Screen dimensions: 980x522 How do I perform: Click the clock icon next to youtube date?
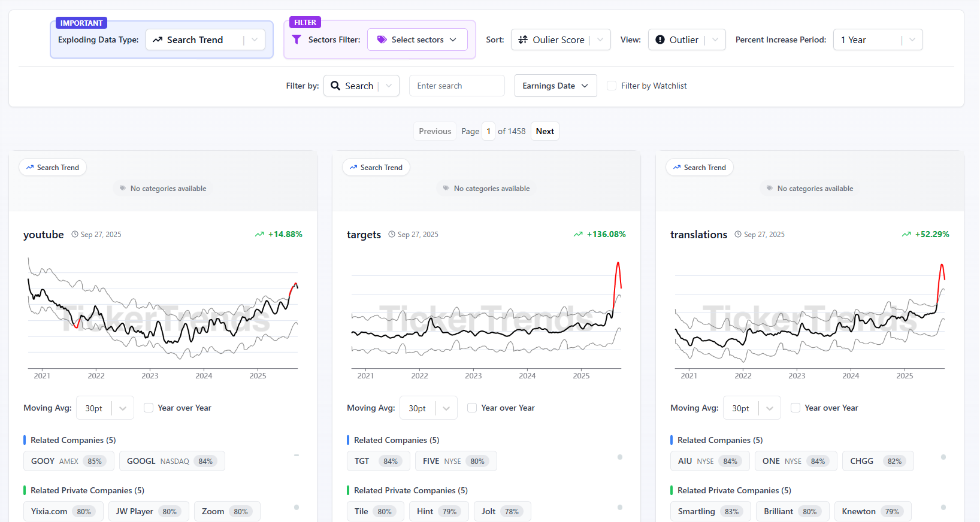(x=75, y=235)
